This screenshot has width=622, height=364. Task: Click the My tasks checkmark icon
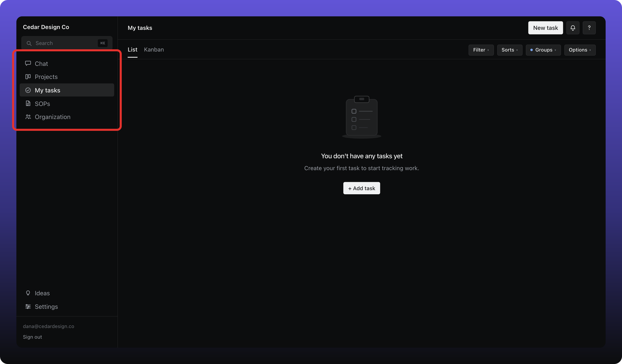pyautogui.click(x=28, y=90)
